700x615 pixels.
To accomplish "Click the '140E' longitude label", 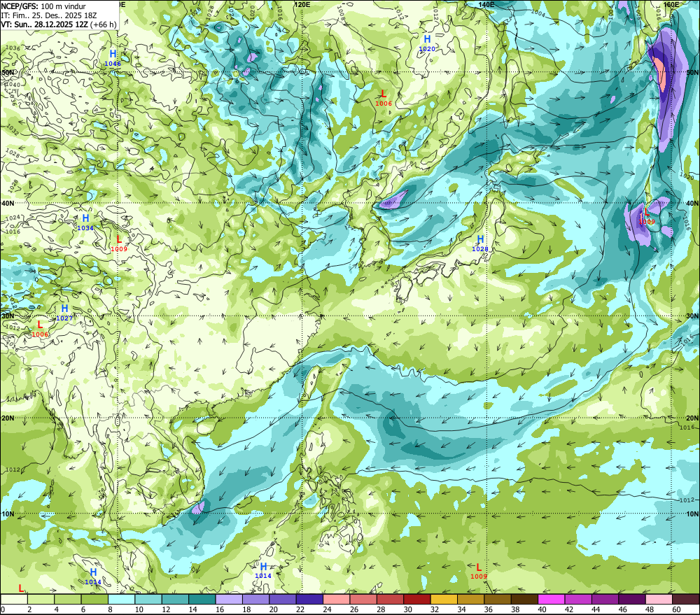I will click(486, 4).
